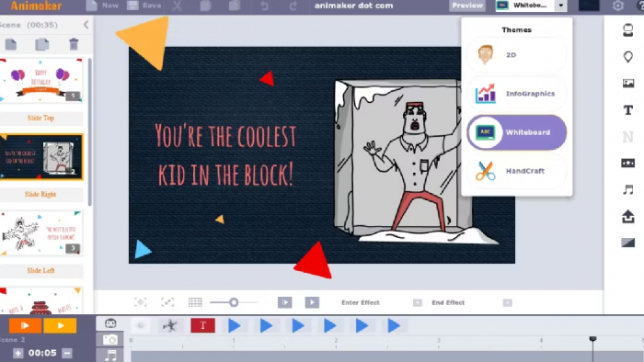
Task: Adjust the zoom slider handle
Action: click(x=234, y=302)
